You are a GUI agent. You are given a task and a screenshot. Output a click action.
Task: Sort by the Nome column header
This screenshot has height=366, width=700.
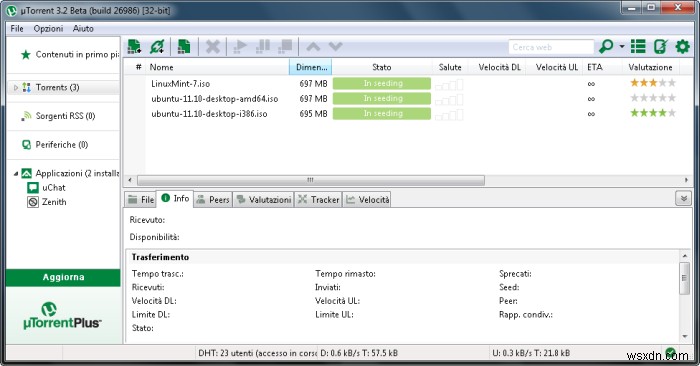(x=217, y=67)
